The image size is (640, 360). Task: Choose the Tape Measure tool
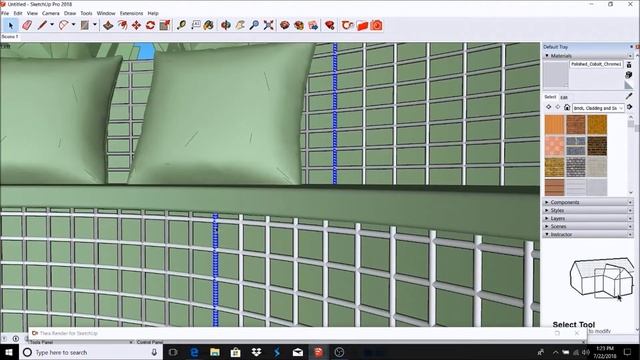click(x=182, y=25)
